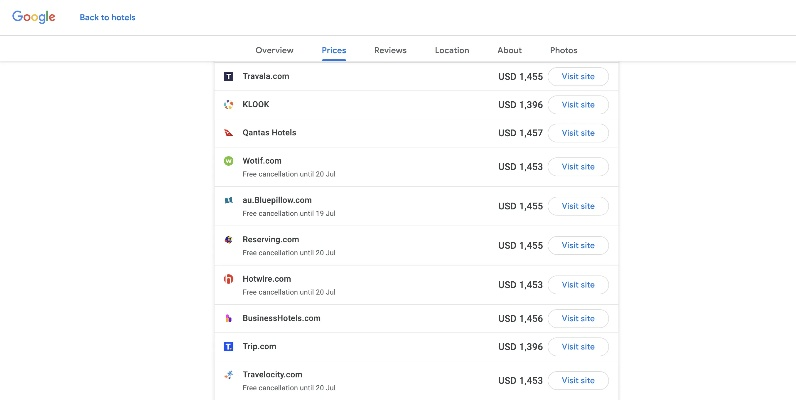Open the Reviews tab
796x400 pixels.
(390, 50)
